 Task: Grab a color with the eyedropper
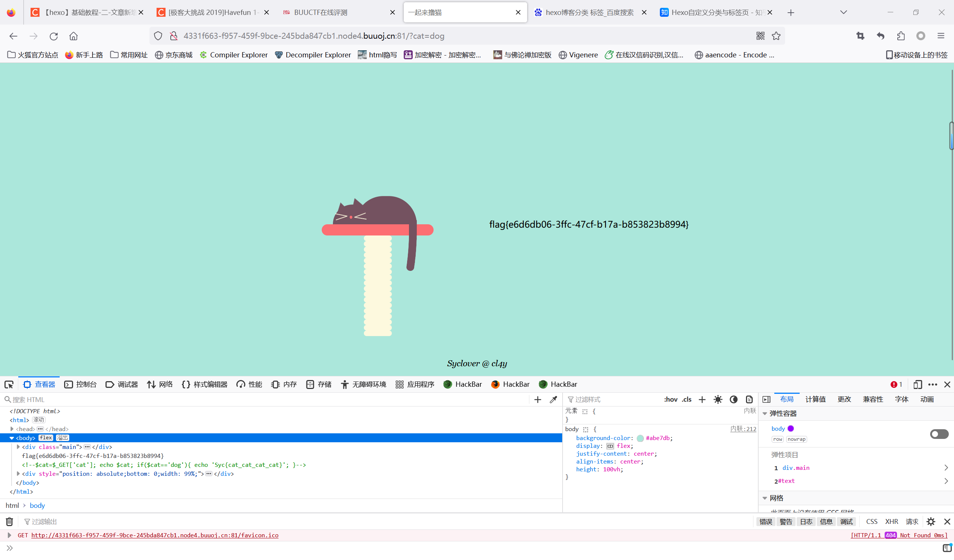click(x=553, y=399)
